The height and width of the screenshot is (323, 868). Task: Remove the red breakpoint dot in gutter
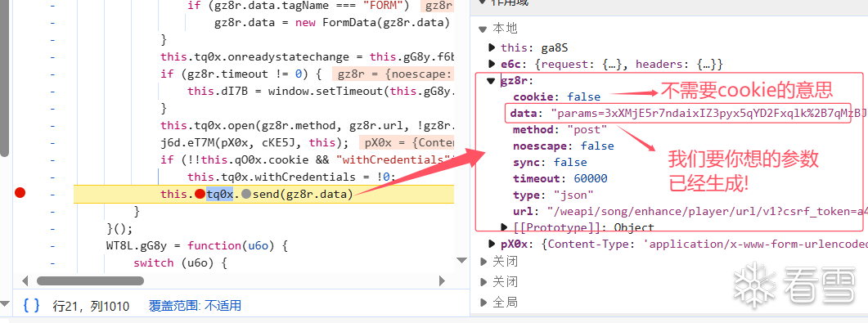click(x=20, y=193)
